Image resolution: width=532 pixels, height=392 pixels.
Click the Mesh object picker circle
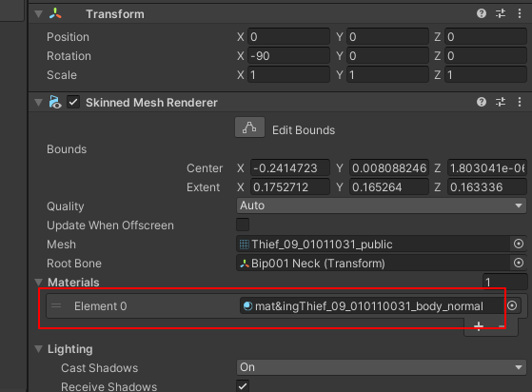519,244
